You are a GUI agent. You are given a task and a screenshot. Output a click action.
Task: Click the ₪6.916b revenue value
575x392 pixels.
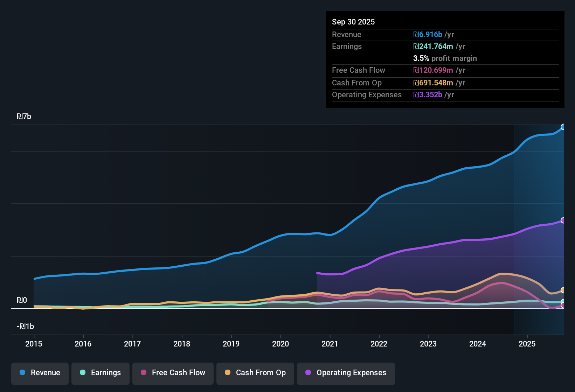coord(428,35)
